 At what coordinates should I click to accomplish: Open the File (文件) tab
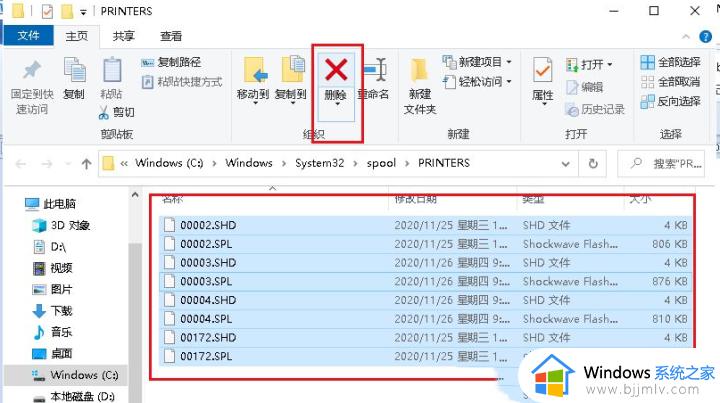pyautogui.click(x=28, y=35)
